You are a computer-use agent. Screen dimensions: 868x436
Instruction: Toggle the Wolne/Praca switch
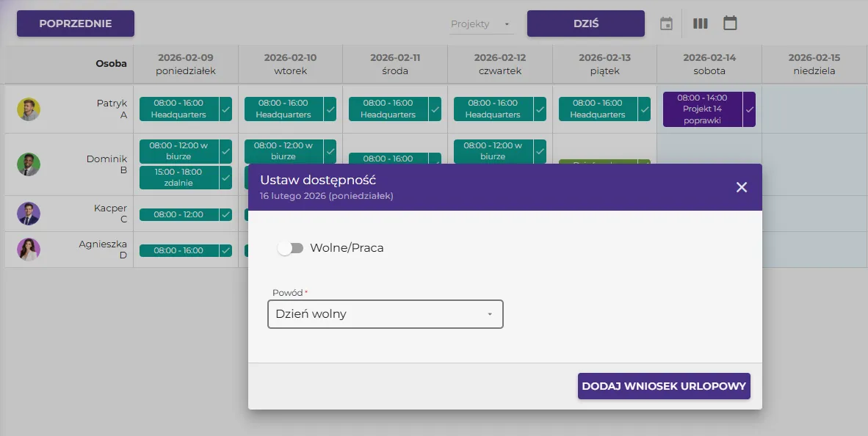tap(291, 248)
